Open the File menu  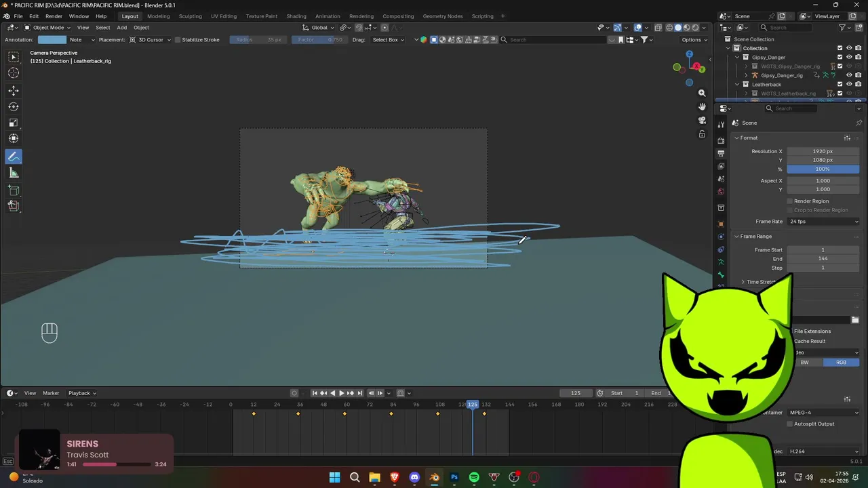pyautogui.click(x=18, y=16)
